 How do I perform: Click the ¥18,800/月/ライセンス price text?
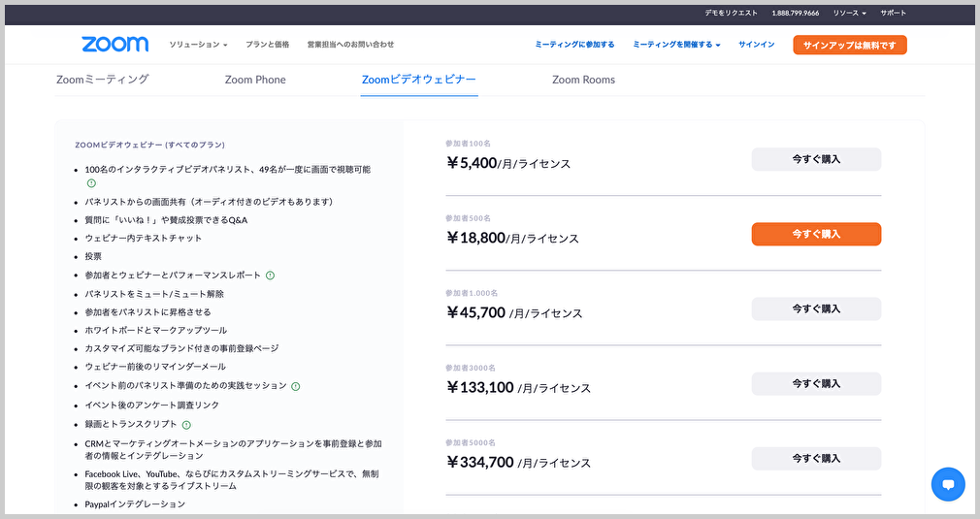[512, 238]
